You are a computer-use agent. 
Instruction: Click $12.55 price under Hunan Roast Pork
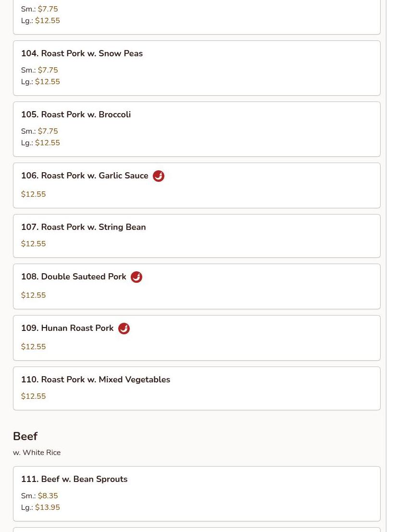coord(34,347)
